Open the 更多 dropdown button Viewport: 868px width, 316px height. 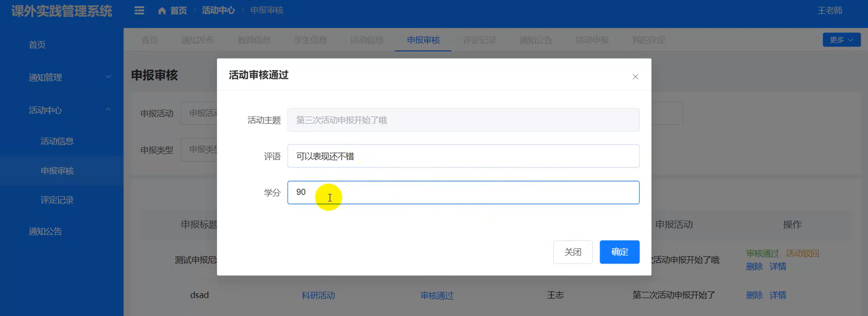[841, 40]
